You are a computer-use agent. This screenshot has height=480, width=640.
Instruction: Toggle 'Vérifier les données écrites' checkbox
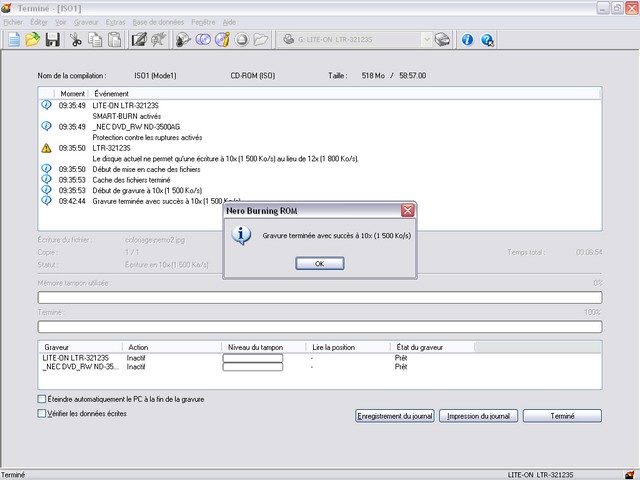(x=41, y=413)
